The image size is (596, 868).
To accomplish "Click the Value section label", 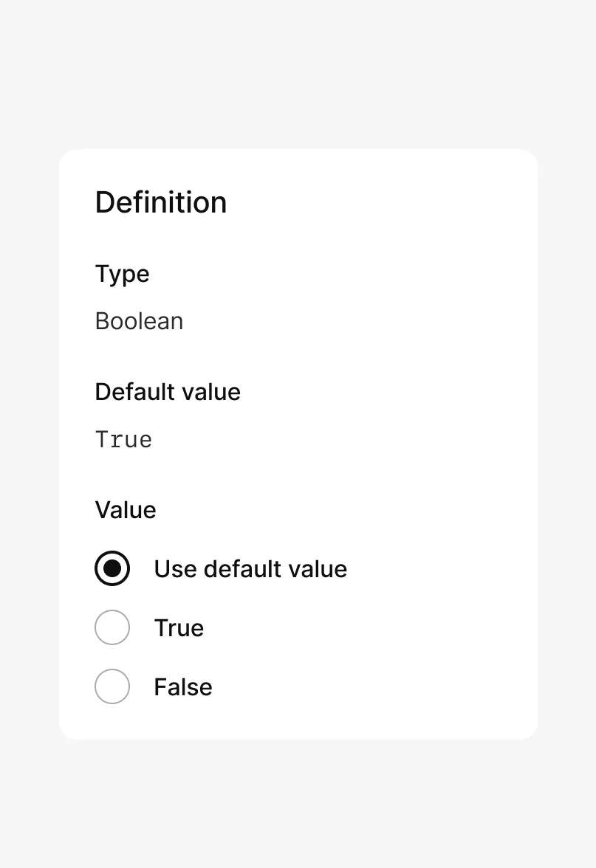I will (x=126, y=510).
